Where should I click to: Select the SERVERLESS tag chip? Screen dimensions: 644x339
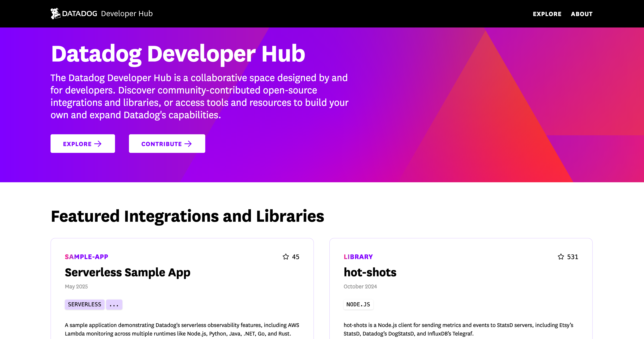[x=84, y=304]
